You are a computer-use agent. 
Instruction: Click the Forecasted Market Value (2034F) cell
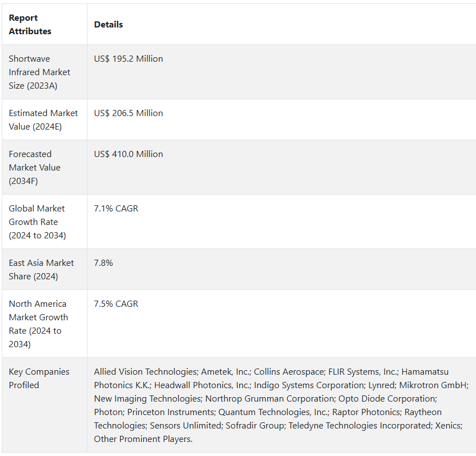(34, 167)
